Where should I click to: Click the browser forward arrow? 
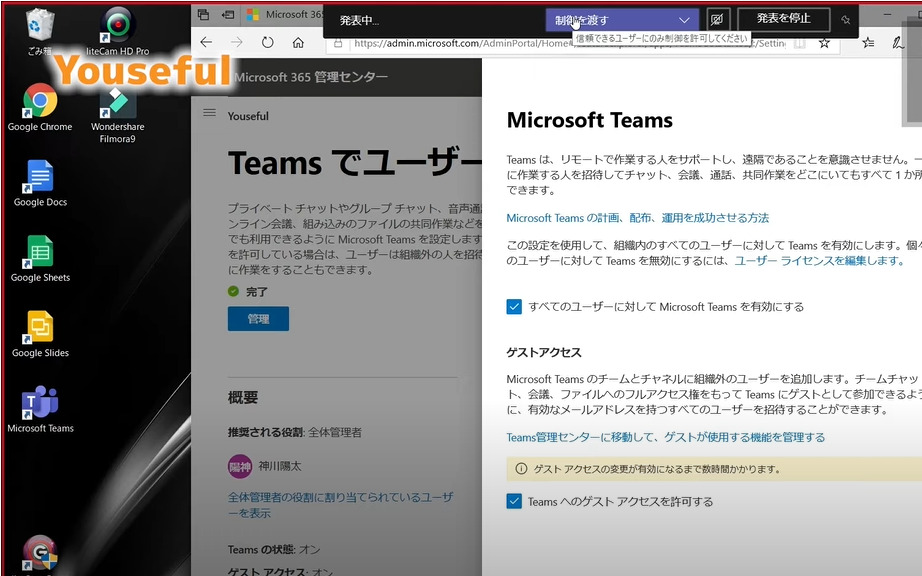click(236, 42)
